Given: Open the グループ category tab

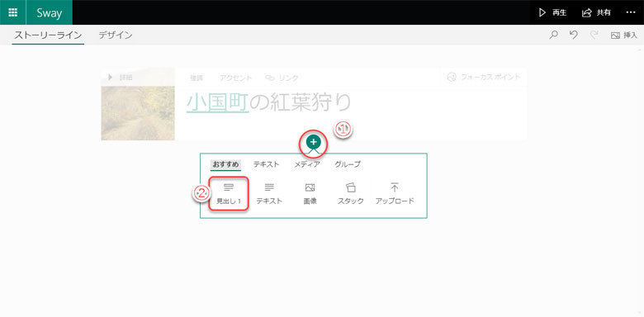Looking at the screenshot, I should click(x=348, y=164).
